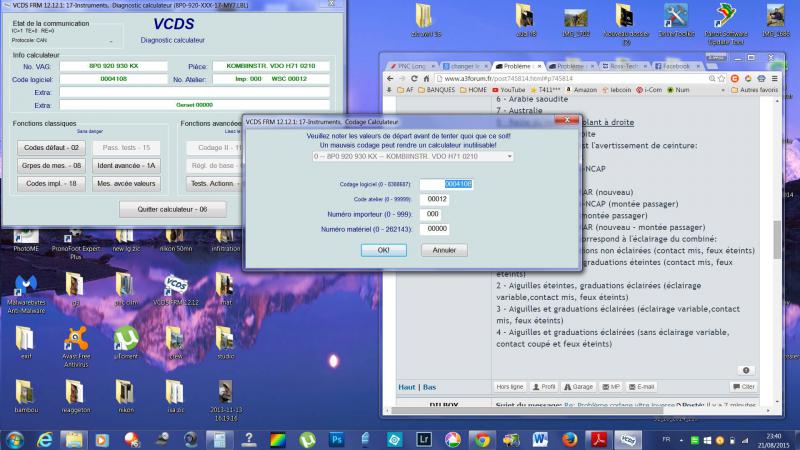The image size is (800, 450).
Task: Open the Autres favoris folder
Action: click(x=755, y=90)
